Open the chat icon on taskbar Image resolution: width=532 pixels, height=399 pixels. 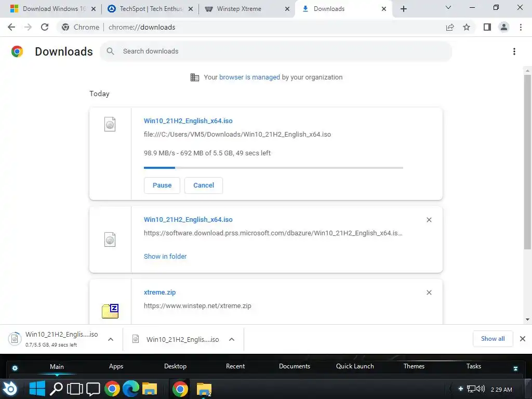point(93,389)
